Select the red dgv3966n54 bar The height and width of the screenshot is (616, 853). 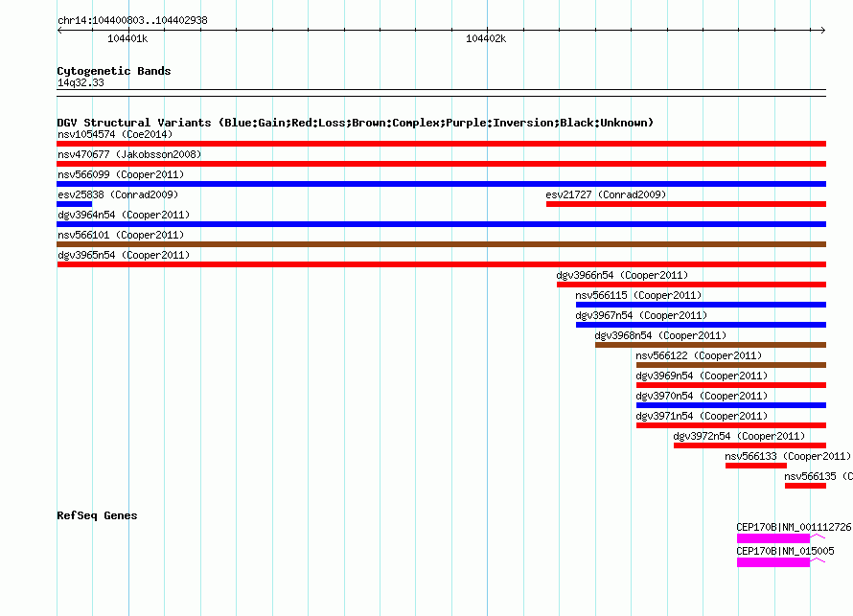[691, 285]
